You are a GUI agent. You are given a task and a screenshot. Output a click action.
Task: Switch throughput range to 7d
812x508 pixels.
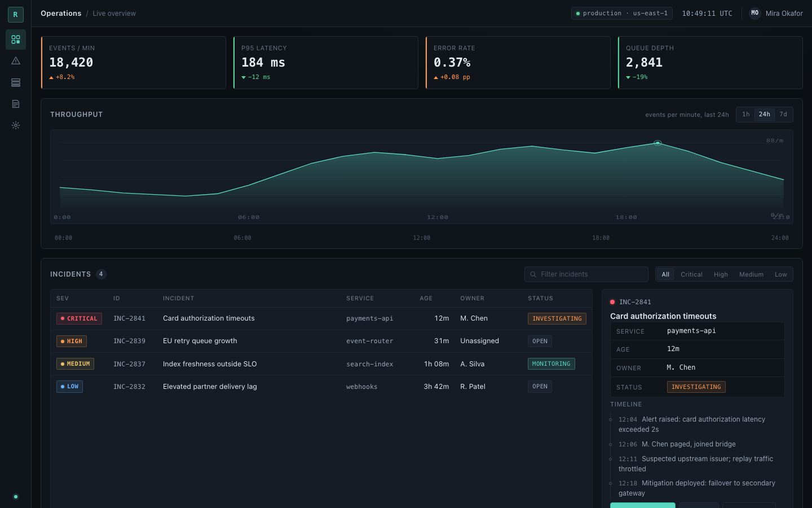(x=783, y=115)
